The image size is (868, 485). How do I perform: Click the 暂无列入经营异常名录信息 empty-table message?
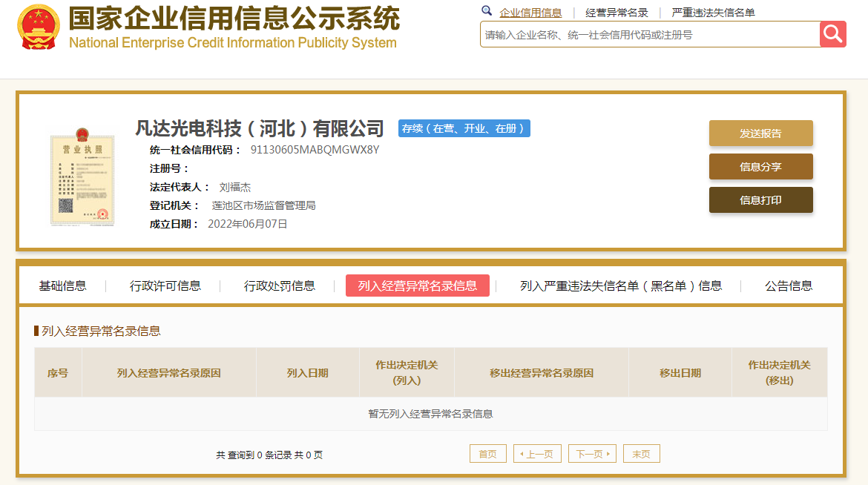(x=431, y=414)
